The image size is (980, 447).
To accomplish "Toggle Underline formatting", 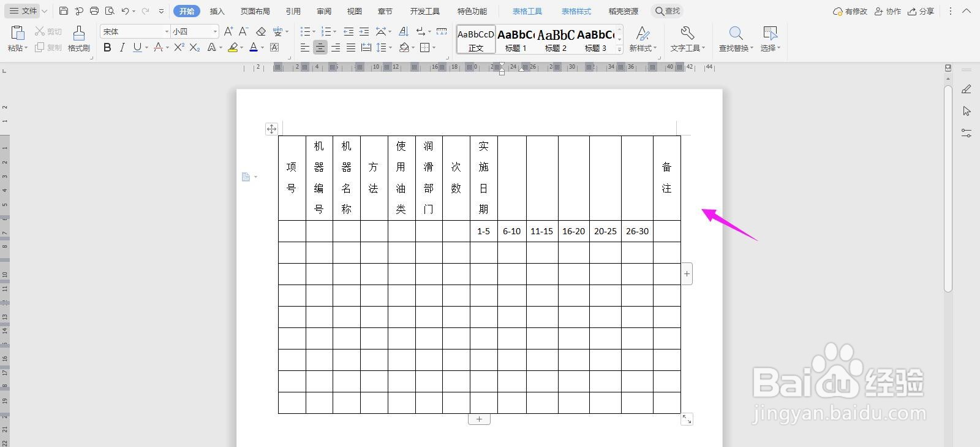I will click(137, 47).
